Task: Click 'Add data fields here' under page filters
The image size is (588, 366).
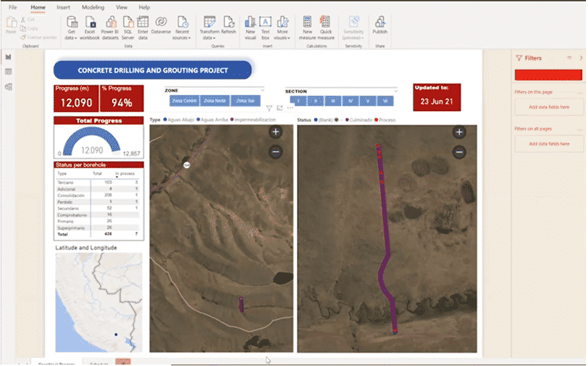Action: click(x=548, y=107)
